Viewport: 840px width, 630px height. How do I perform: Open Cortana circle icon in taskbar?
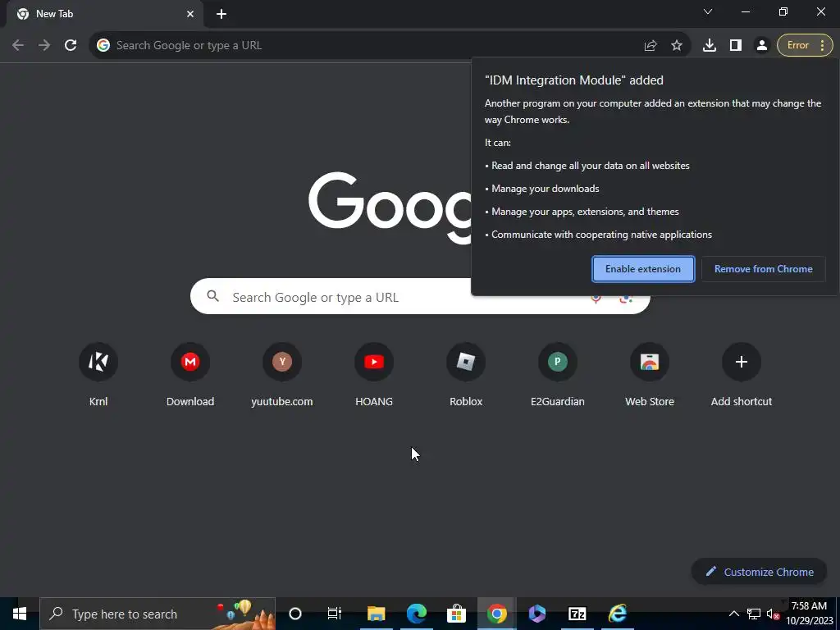point(295,614)
